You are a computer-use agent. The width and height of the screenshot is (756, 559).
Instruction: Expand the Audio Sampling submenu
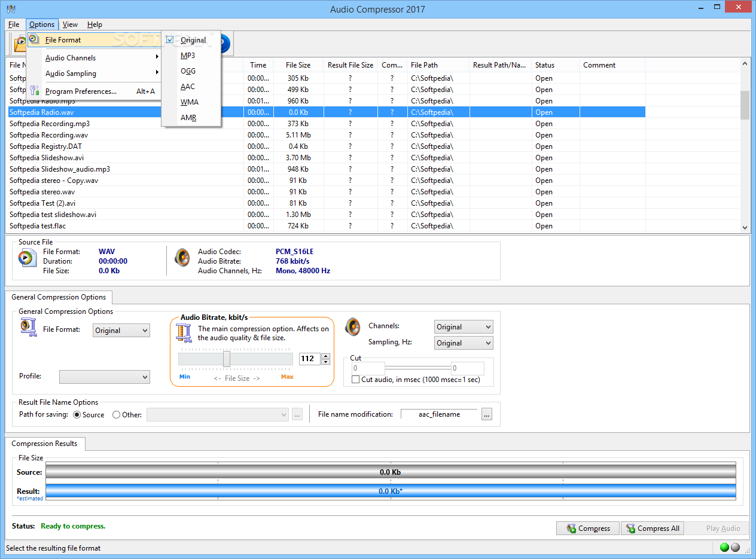click(94, 74)
